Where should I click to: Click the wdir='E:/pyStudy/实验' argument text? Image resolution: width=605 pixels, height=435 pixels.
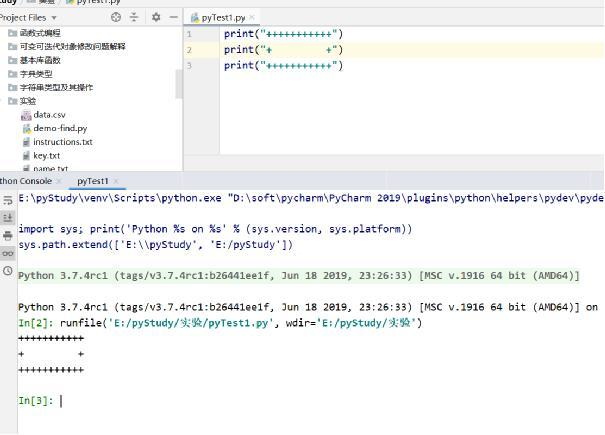(351, 323)
